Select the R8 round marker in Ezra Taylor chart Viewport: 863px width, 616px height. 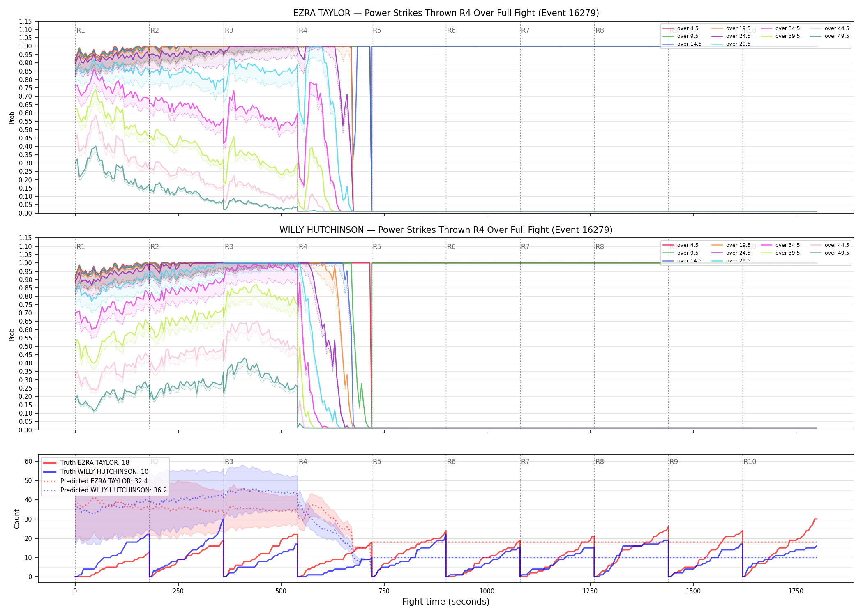tap(600, 30)
